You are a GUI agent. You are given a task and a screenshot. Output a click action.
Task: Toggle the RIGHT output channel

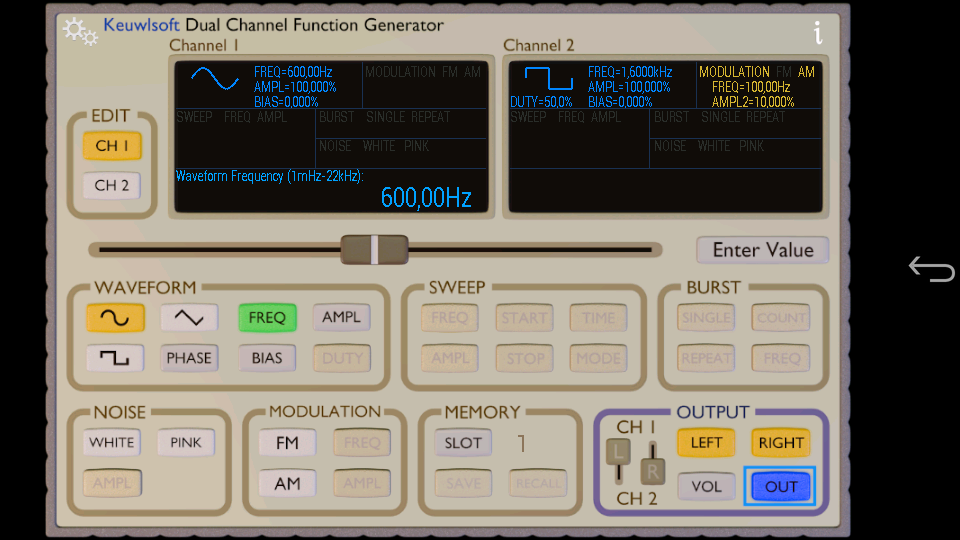780,442
